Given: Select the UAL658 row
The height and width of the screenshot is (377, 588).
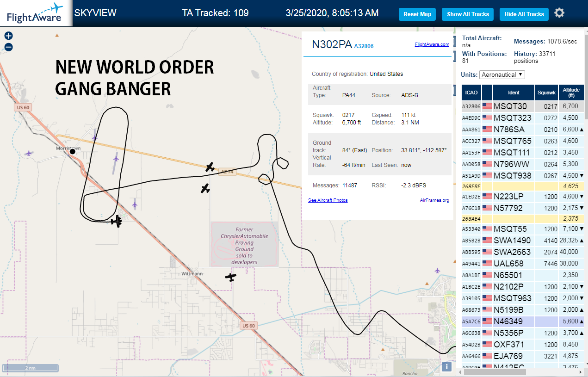Looking at the screenshot, I should pos(523,264).
